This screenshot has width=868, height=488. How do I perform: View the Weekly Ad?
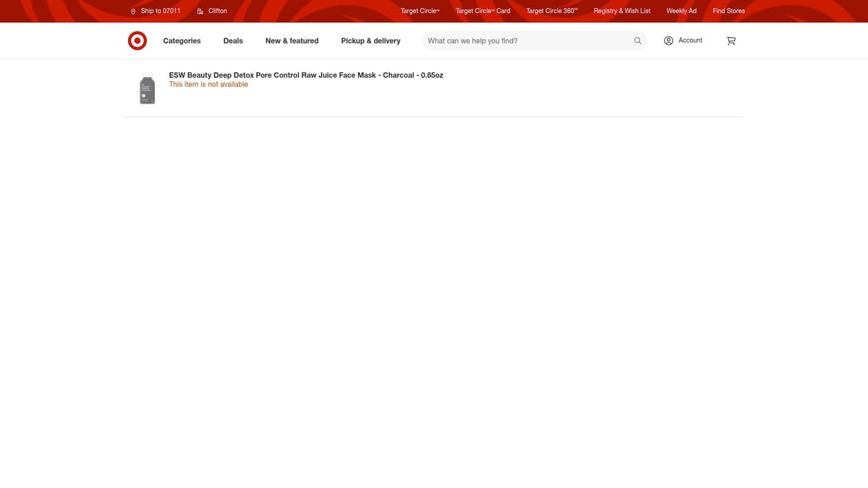tap(681, 11)
